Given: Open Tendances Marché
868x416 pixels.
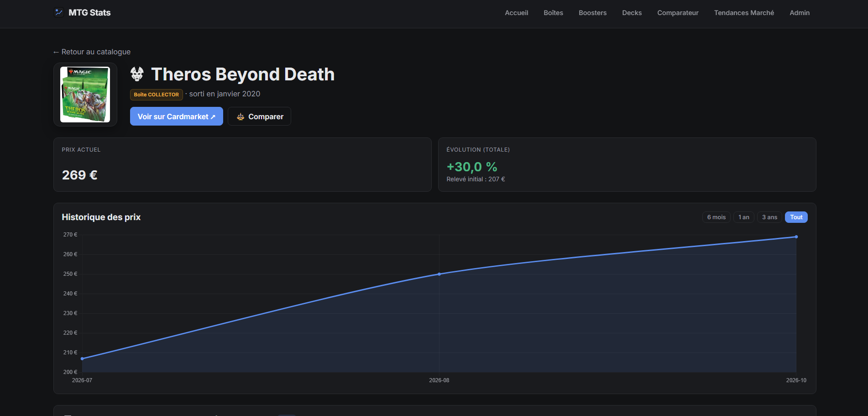Looking at the screenshot, I should coord(744,13).
